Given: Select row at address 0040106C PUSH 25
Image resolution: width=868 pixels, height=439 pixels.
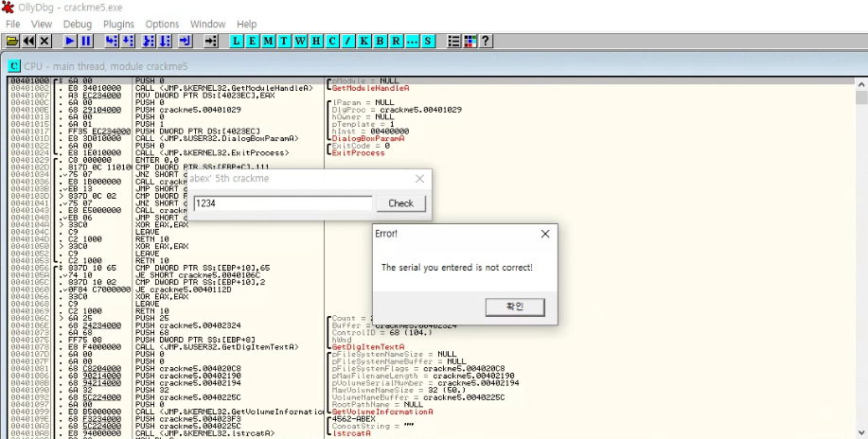Looking at the screenshot, I should point(168,318).
